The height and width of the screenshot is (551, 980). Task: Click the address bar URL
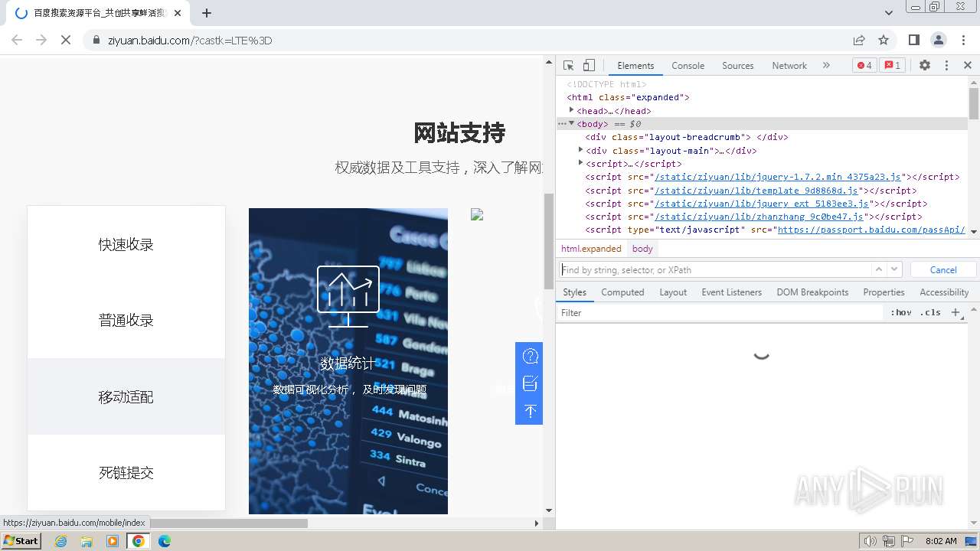point(190,41)
